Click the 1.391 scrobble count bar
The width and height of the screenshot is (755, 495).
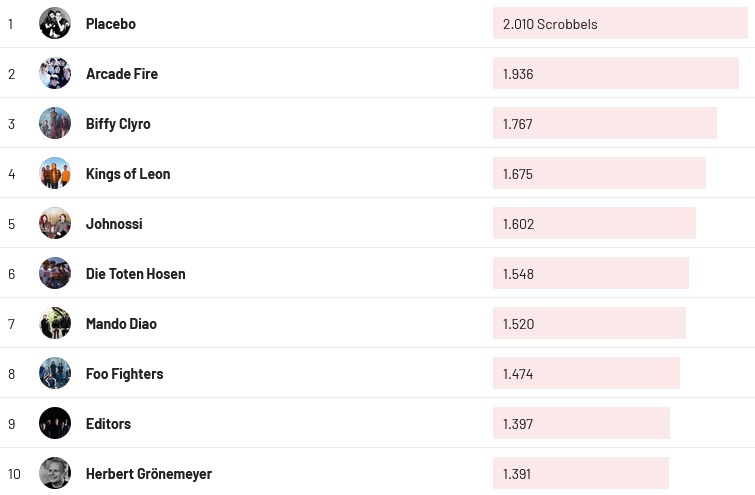click(580, 473)
